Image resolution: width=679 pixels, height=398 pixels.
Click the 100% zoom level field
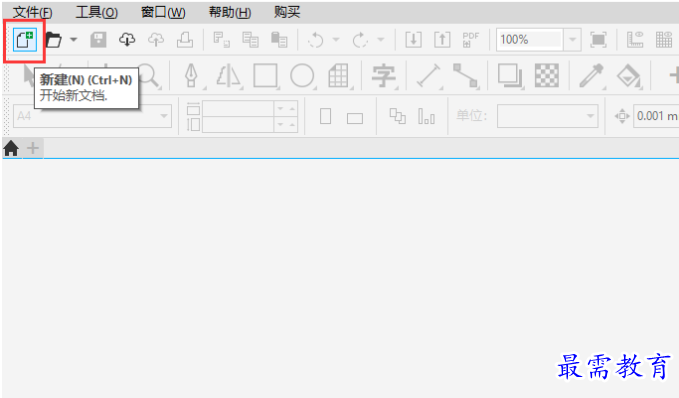point(530,40)
